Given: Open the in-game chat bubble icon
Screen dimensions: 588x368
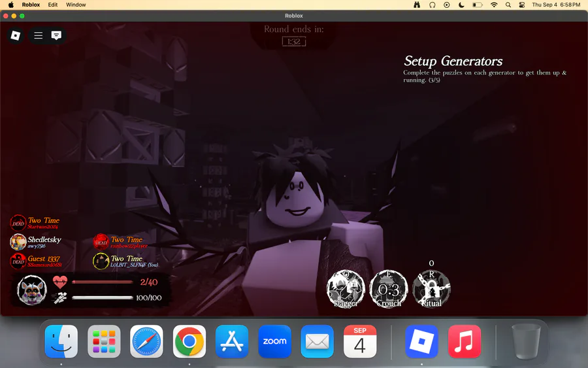Looking at the screenshot, I should click(56, 36).
